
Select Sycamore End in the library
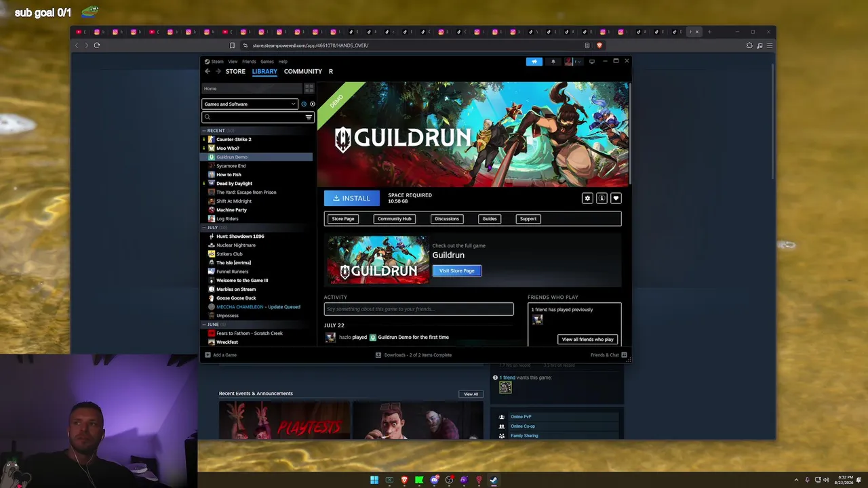coord(231,165)
